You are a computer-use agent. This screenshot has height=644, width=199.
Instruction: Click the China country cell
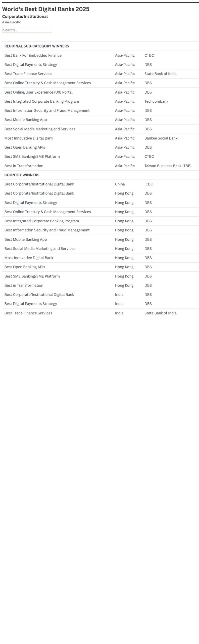pos(120,184)
